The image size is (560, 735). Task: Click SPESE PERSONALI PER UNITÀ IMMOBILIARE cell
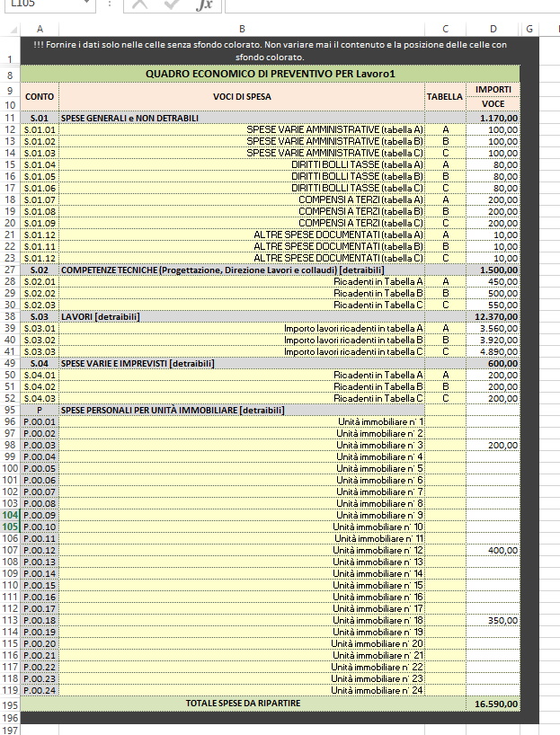click(242, 410)
